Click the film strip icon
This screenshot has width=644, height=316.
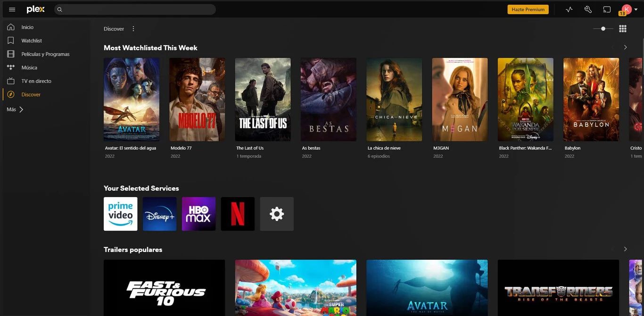click(x=11, y=54)
